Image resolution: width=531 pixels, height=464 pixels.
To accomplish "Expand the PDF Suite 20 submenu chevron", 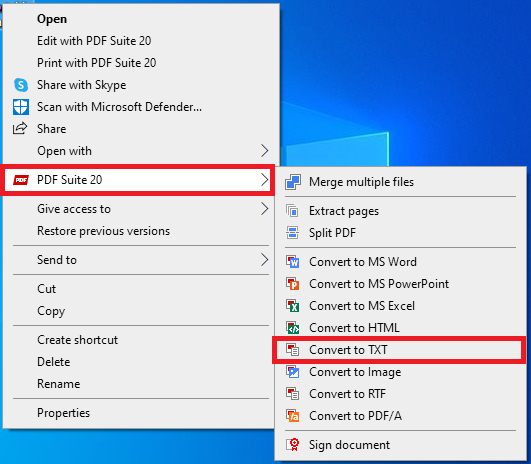I will pos(264,180).
